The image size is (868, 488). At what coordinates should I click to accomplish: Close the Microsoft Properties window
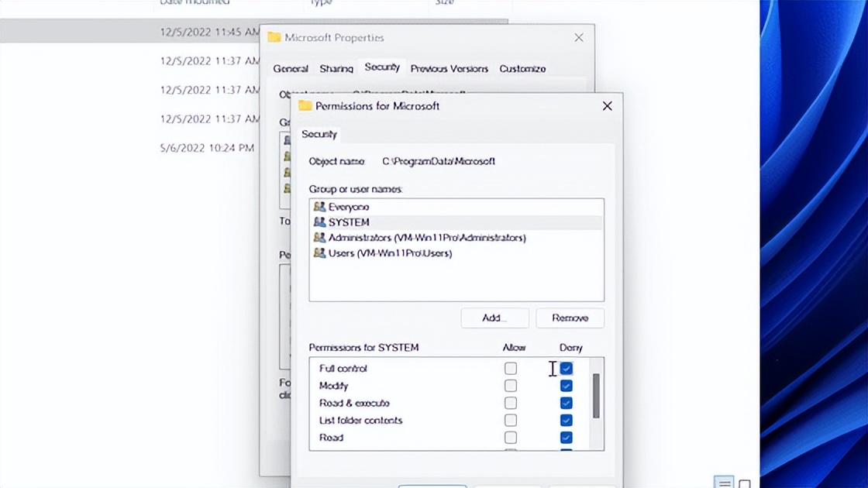click(578, 37)
